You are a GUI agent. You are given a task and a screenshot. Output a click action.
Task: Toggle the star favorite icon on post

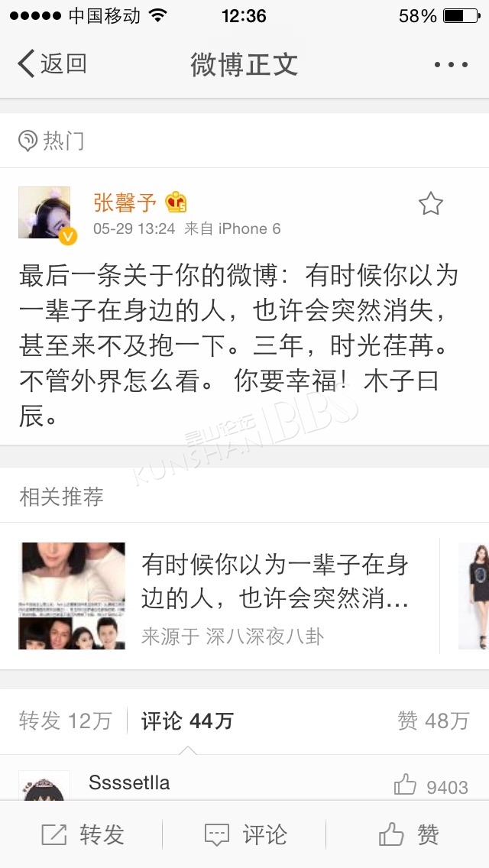pos(430,204)
